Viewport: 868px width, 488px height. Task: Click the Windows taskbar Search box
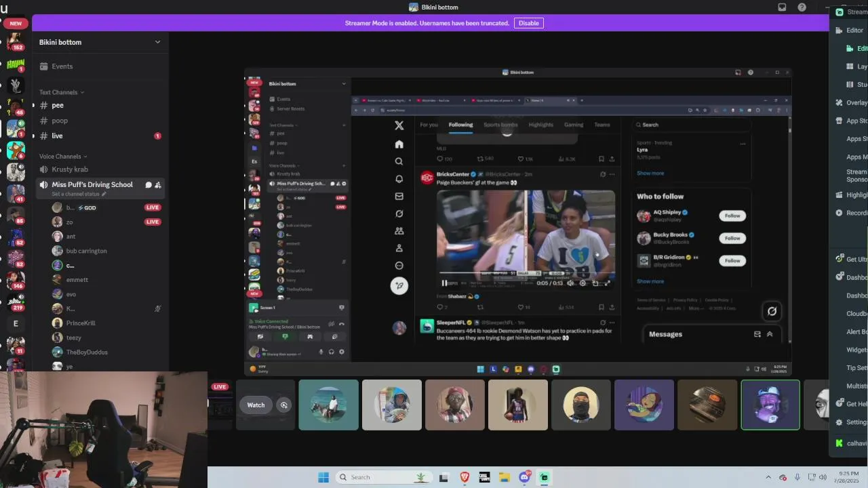(384, 477)
